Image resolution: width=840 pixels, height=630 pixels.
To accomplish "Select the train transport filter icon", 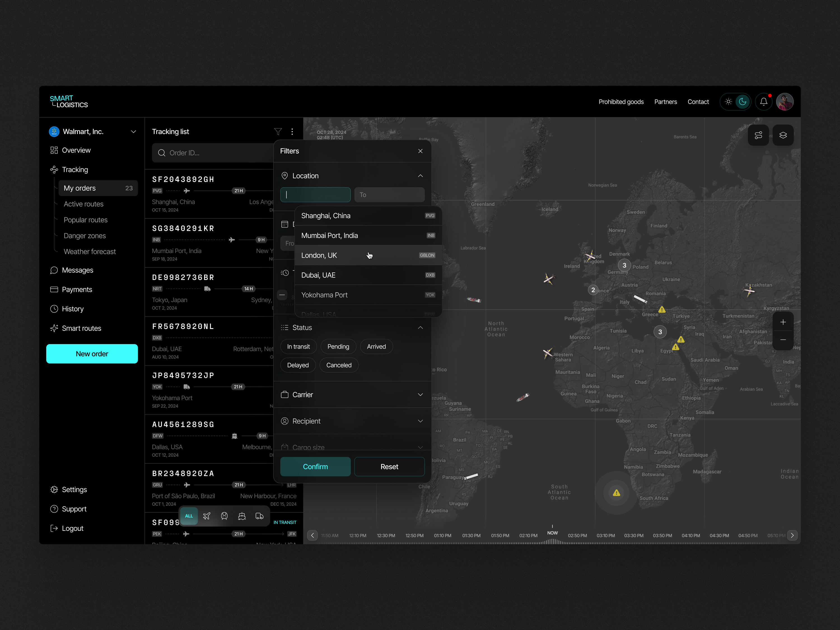I will [224, 516].
